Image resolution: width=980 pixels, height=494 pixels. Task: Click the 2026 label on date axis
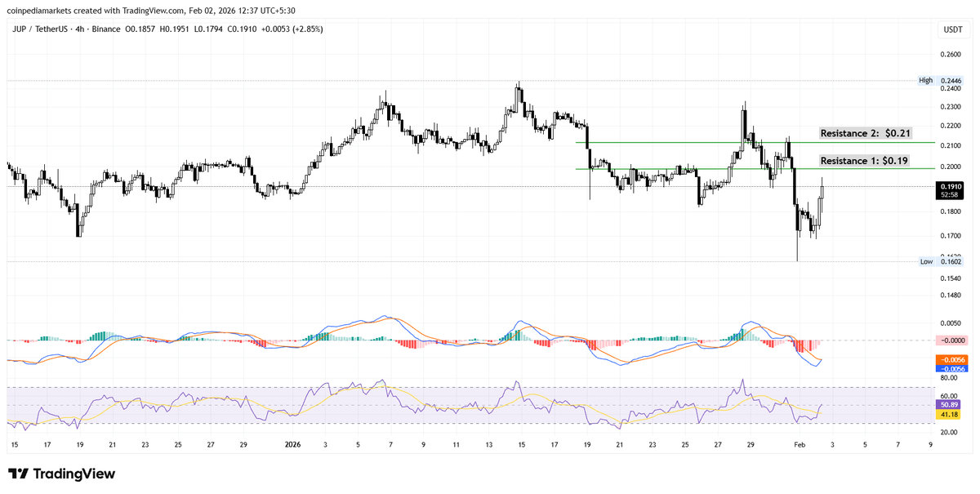292,445
